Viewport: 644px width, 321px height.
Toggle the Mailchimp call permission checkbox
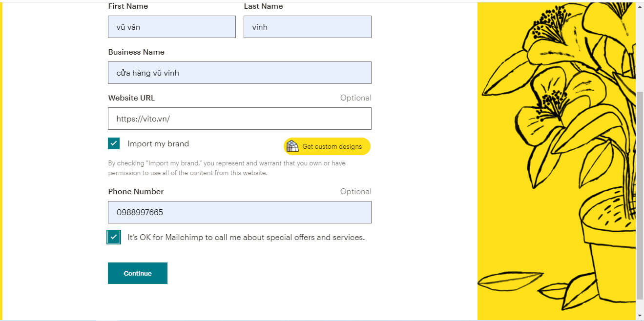(x=114, y=237)
